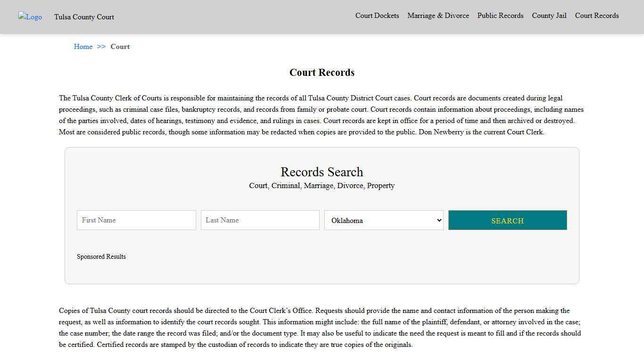Image resolution: width=644 pixels, height=362 pixels.
Task: Focus the Last Name input box
Action: click(260, 220)
